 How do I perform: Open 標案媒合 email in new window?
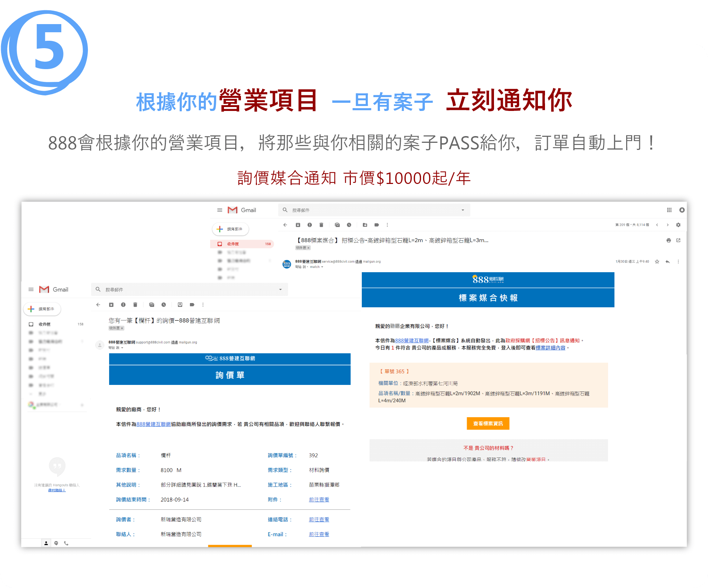[x=678, y=240]
